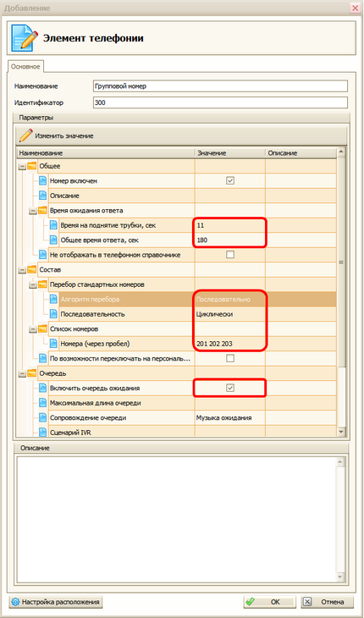Collapse the Список номеров group
The height and width of the screenshot is (618, 364).
coord(34,329)
